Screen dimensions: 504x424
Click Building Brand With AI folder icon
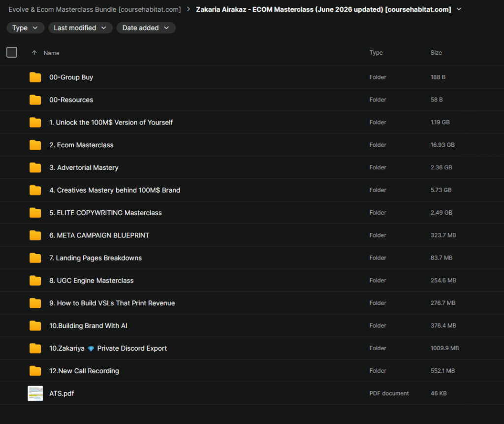tap(35, 326)
